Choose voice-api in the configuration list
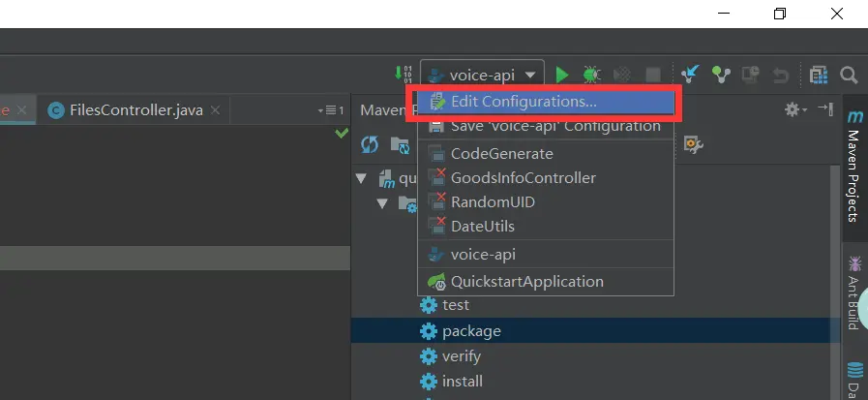Image resolution: width=868 pixels, height=400 pixels. pos(545,255)
